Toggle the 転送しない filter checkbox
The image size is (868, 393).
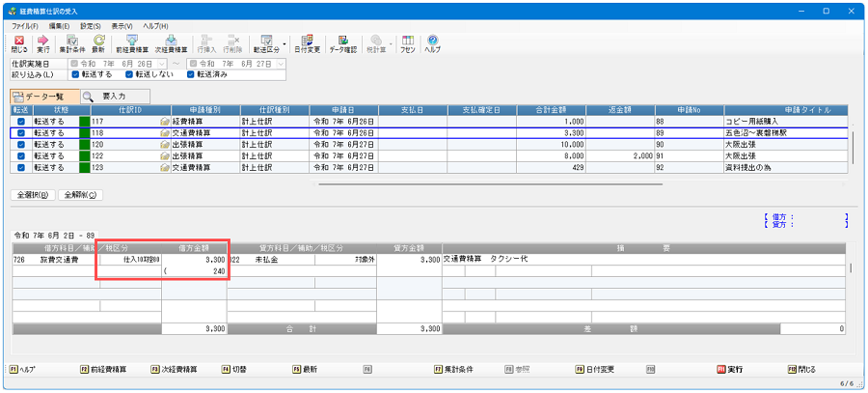129,74
